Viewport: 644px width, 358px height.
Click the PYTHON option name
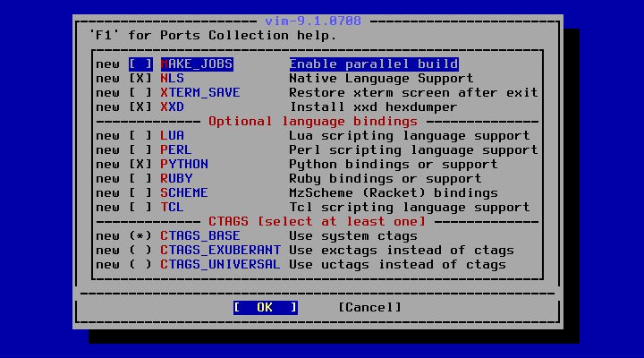pos(184,165)
